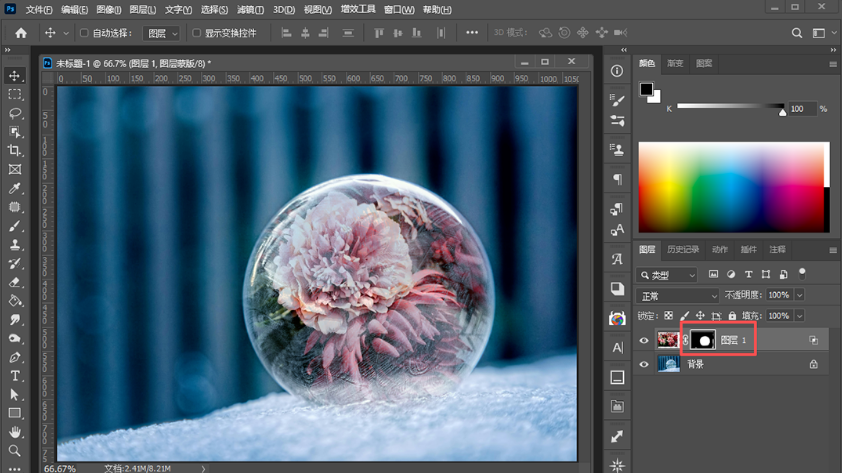This screenshot has height=473, width=842.
Task: Activate the Zoom tool in toolbar
Action: 14,450
